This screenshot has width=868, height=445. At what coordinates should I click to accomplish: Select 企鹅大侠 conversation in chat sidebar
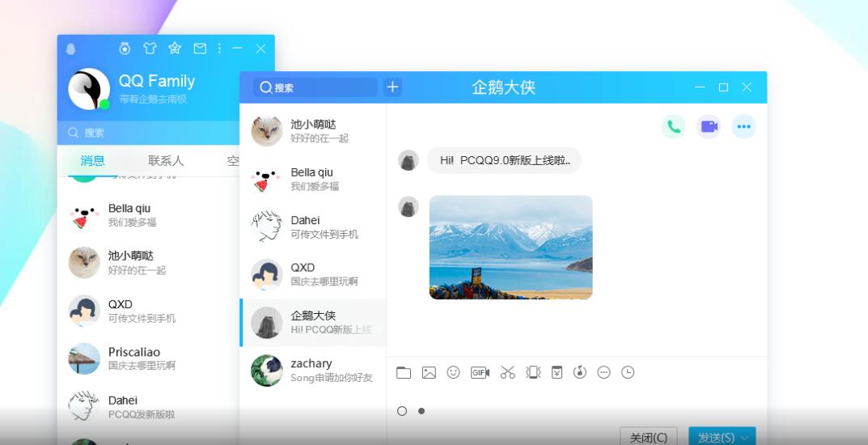coord(313,323)
